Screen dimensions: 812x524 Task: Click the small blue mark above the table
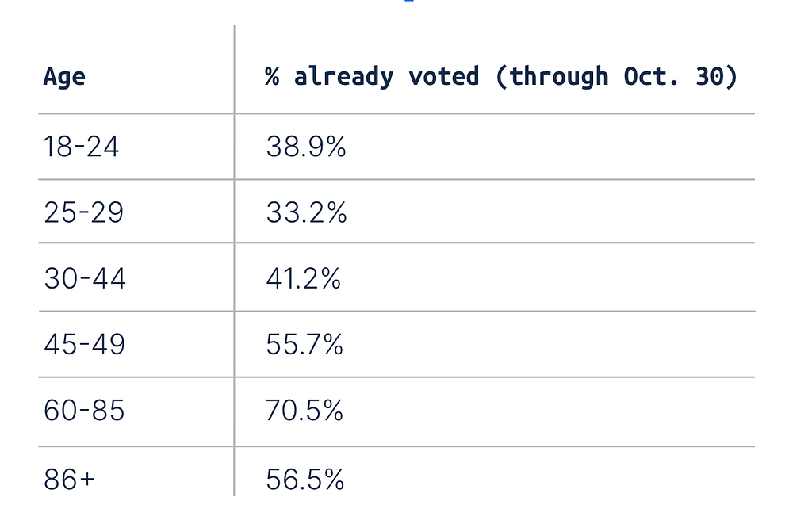pos(409,1)
